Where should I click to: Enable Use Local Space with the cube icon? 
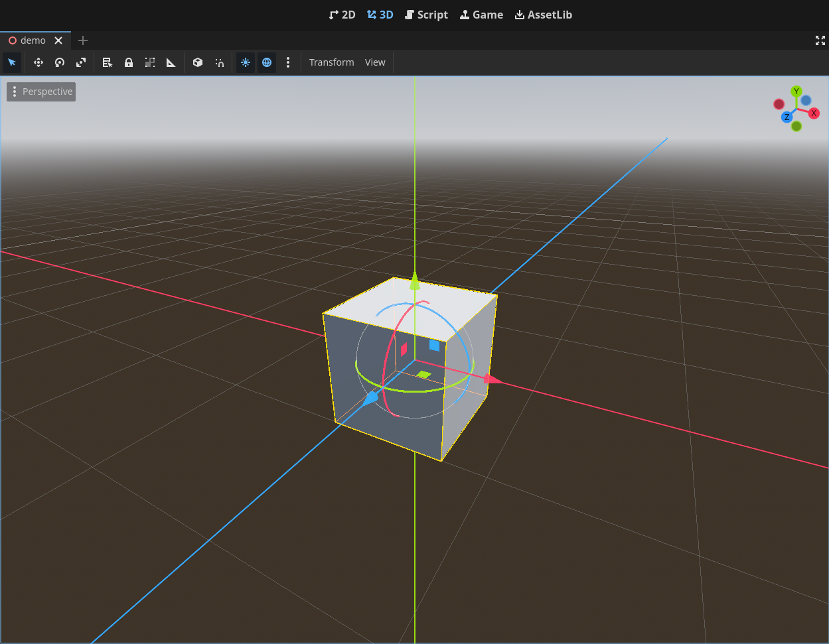[197, 62]
